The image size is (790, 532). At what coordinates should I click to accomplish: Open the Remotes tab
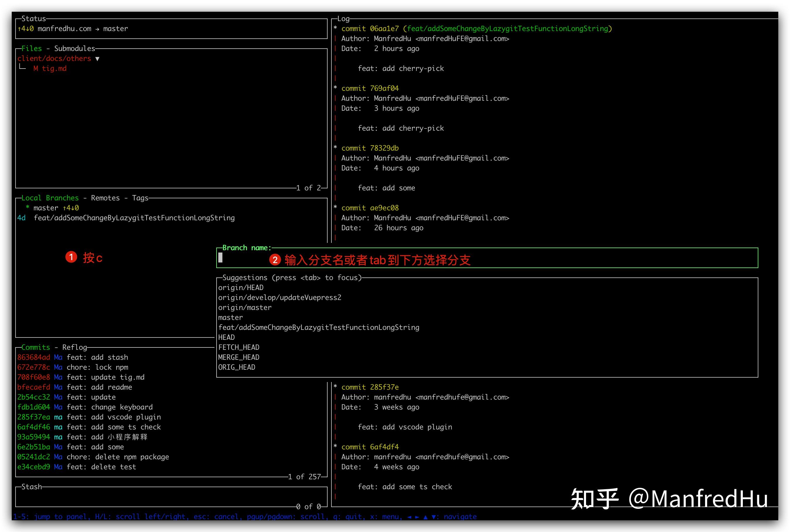coord(105,198)
